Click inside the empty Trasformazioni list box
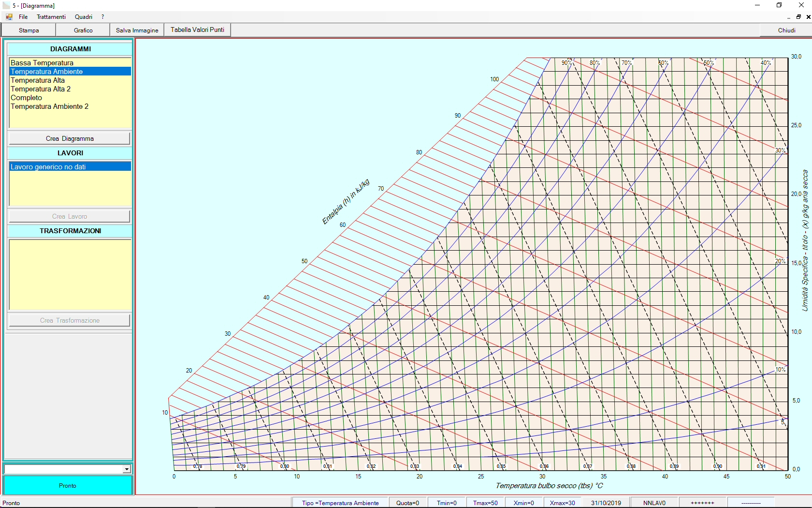Viewport: 812px width, 508px height. tap(70, 275)
